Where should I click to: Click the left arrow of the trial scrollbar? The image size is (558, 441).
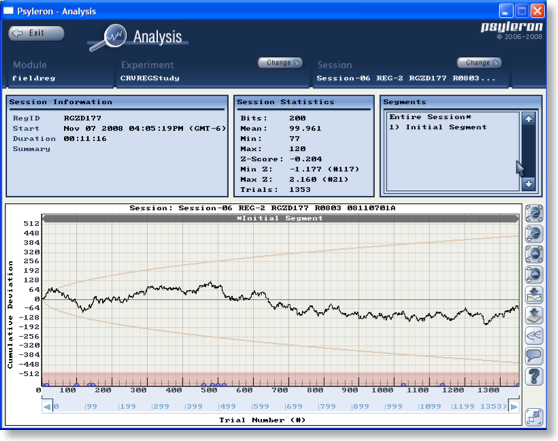tap(47, 406)
